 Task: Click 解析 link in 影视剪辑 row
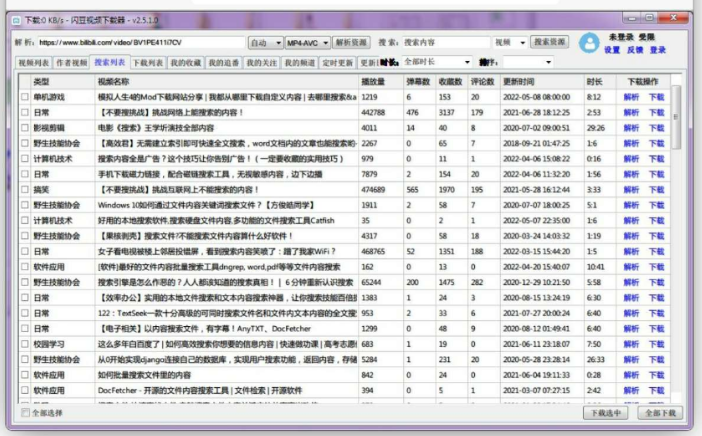click(631, 128)
